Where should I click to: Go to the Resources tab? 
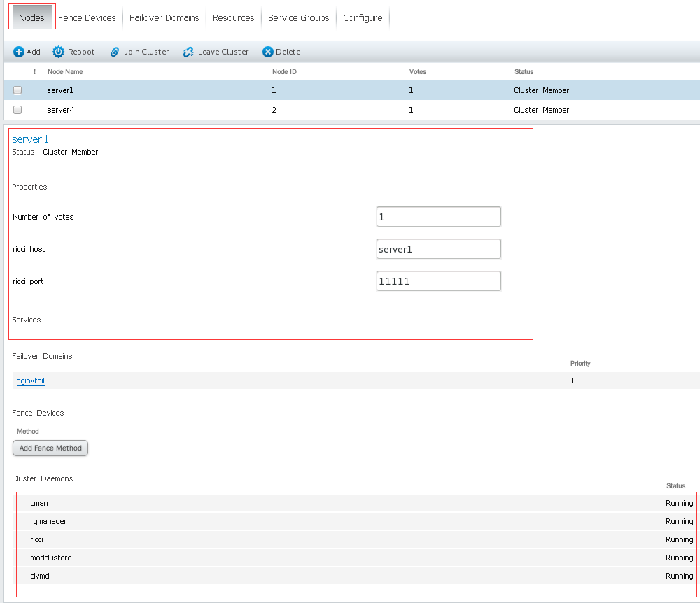[233, 18]
